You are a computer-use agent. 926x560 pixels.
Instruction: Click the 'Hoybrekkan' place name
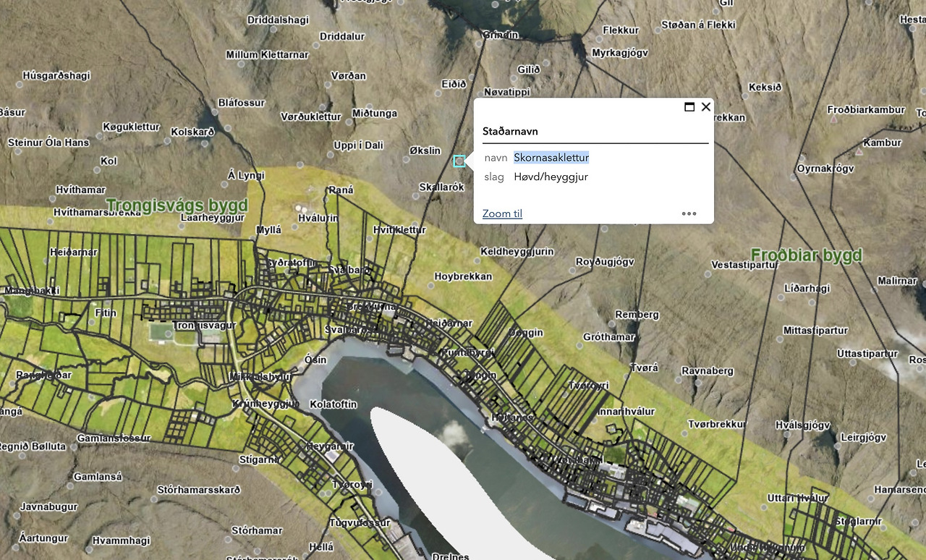463,276
